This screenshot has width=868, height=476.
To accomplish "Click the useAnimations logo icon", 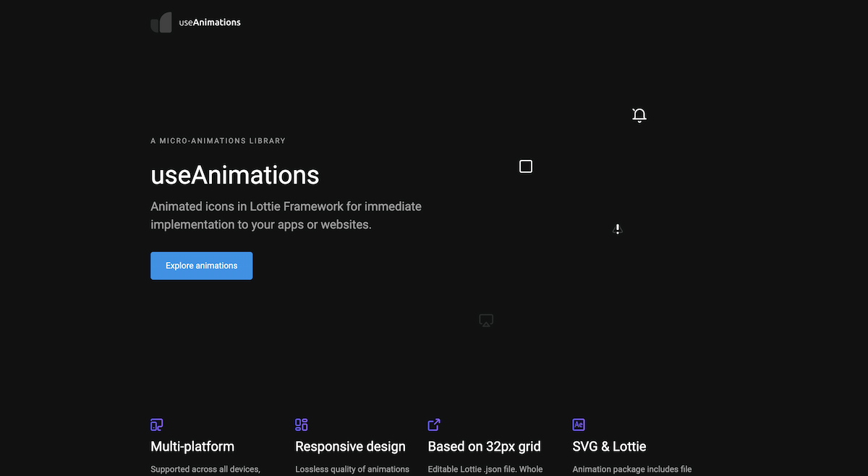I will (x=161, y=22).
